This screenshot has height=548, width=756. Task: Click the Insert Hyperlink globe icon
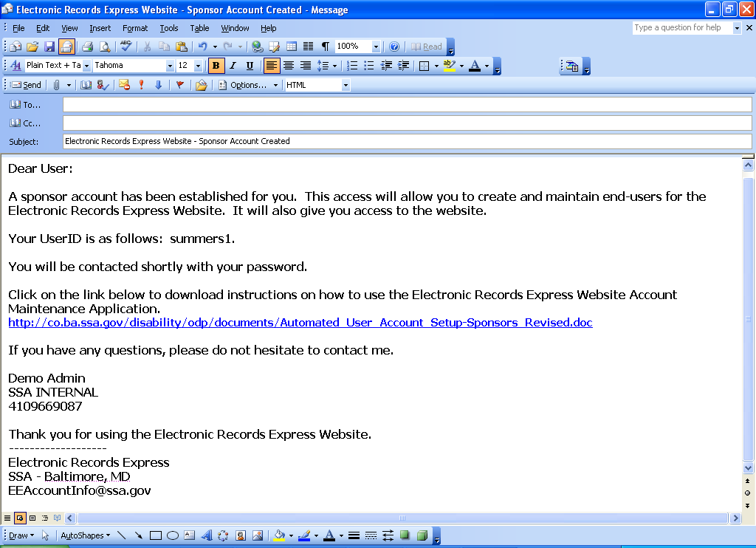pyautogui.click(x=258, y=47)
